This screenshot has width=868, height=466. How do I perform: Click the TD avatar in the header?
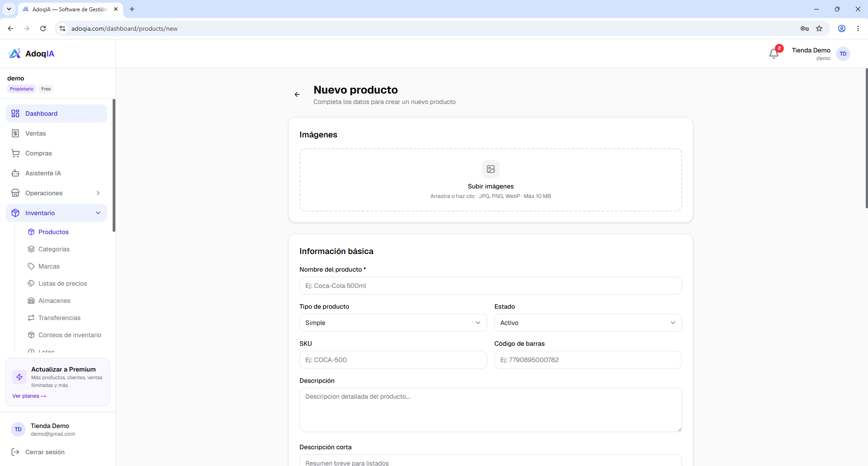(x=843, y=54)
